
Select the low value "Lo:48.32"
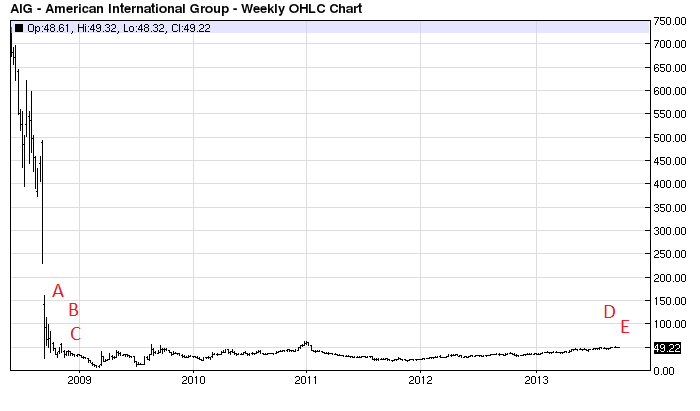point(144,28)
